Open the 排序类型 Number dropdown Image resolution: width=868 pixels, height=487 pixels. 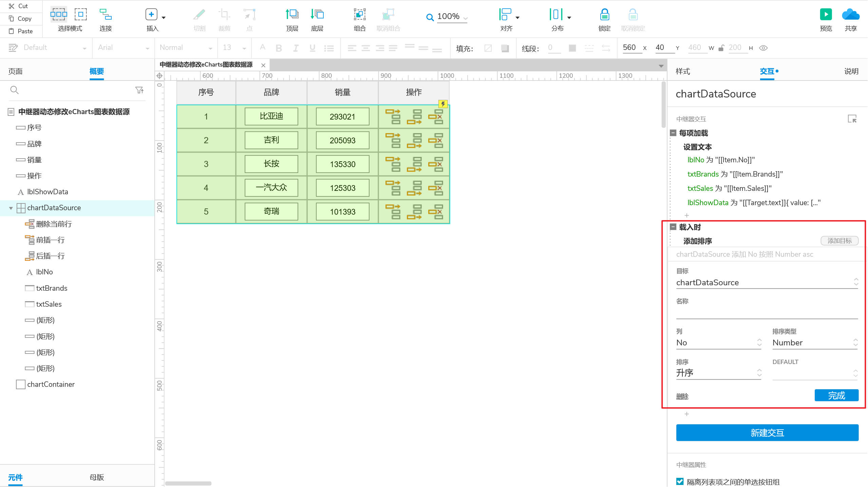coord(815,343)
